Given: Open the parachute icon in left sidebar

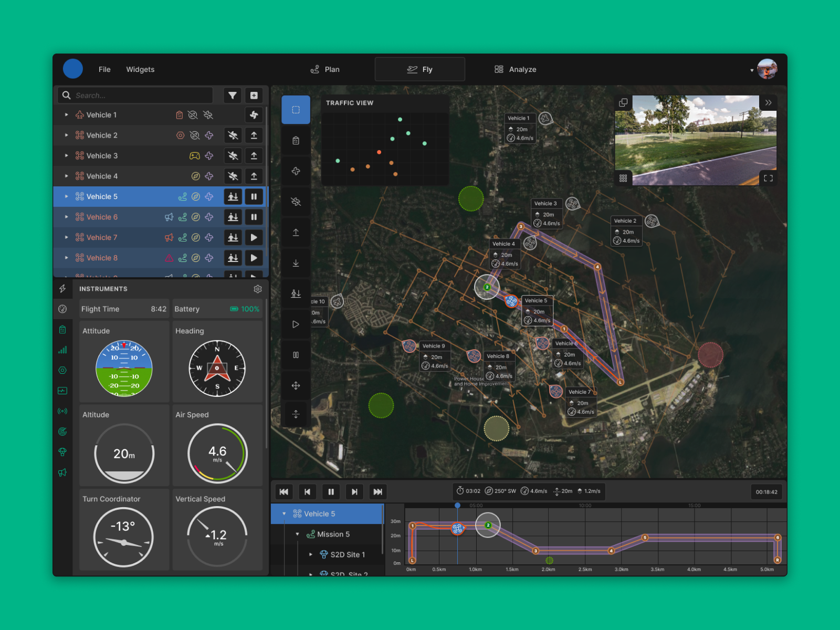Looking at the screenshot, I should coord(62,452).
